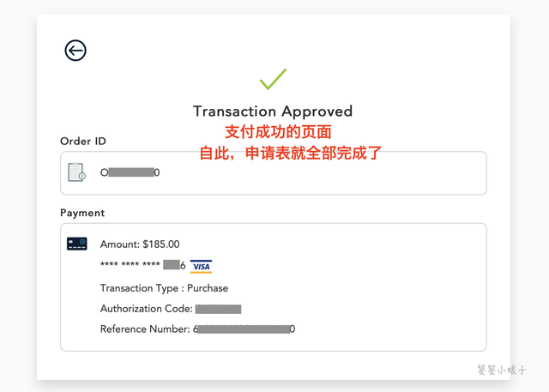This screenshot has height=392, width=549.
Task: Click the masked card number asterisks
Action: click(130, 266)
